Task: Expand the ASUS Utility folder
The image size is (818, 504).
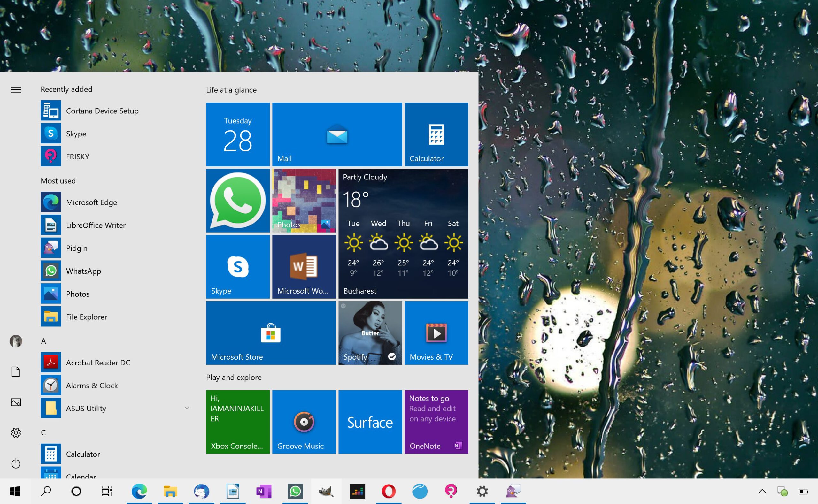Action: (116, 408)
